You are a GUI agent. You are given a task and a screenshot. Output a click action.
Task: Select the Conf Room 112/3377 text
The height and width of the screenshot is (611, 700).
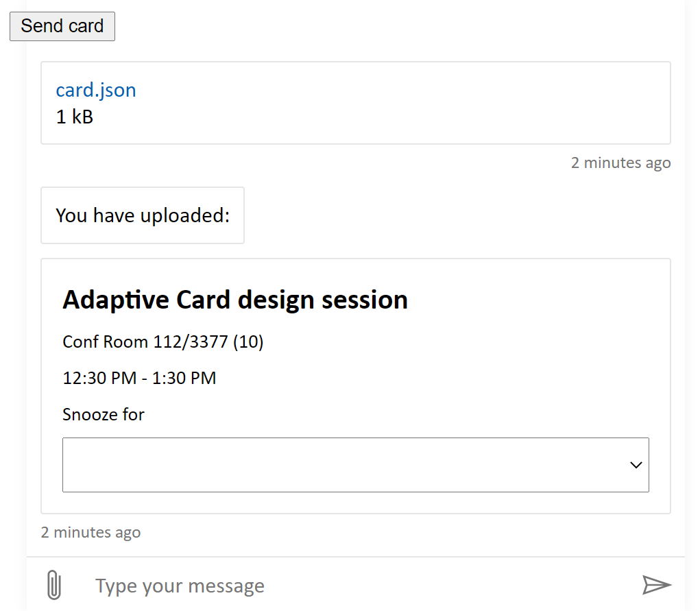tap(162, 342)
